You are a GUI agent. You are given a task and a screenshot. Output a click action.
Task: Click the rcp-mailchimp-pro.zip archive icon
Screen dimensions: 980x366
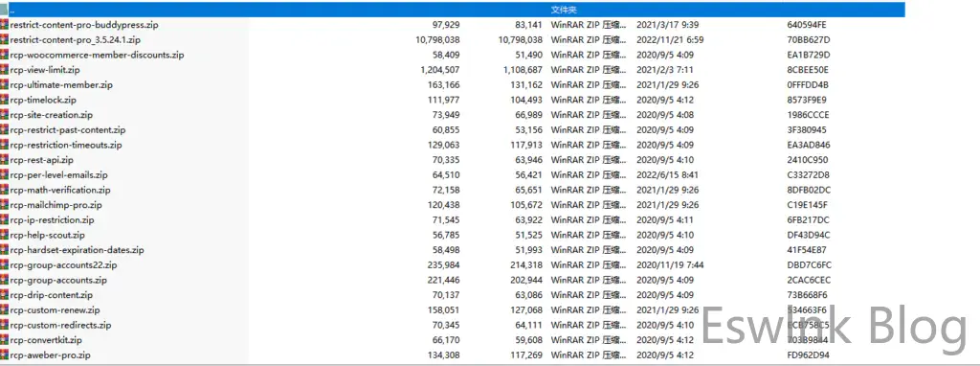(x=5, y=205)
